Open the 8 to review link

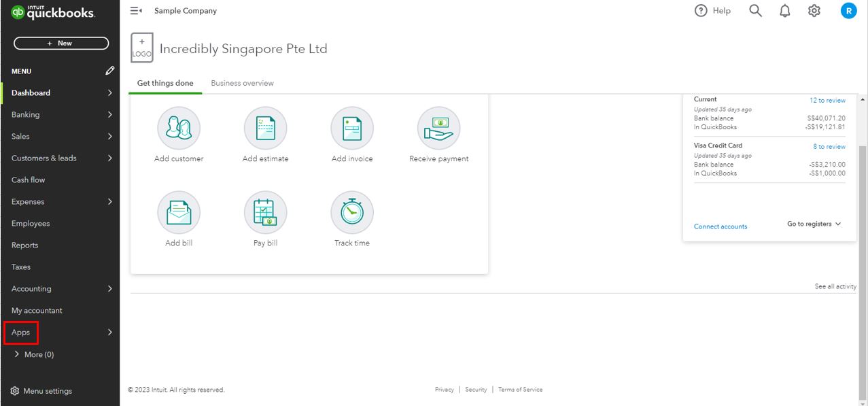coord(829,147)
